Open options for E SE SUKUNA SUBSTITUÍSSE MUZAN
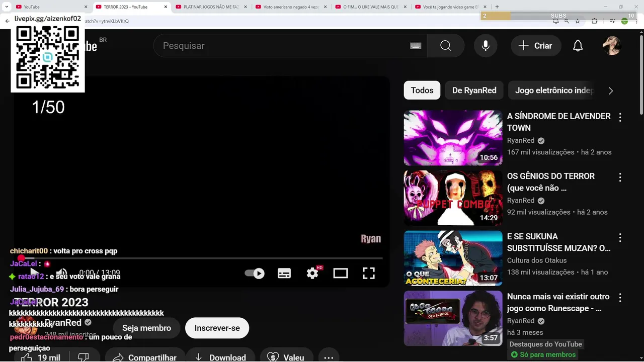 point(620,237)
